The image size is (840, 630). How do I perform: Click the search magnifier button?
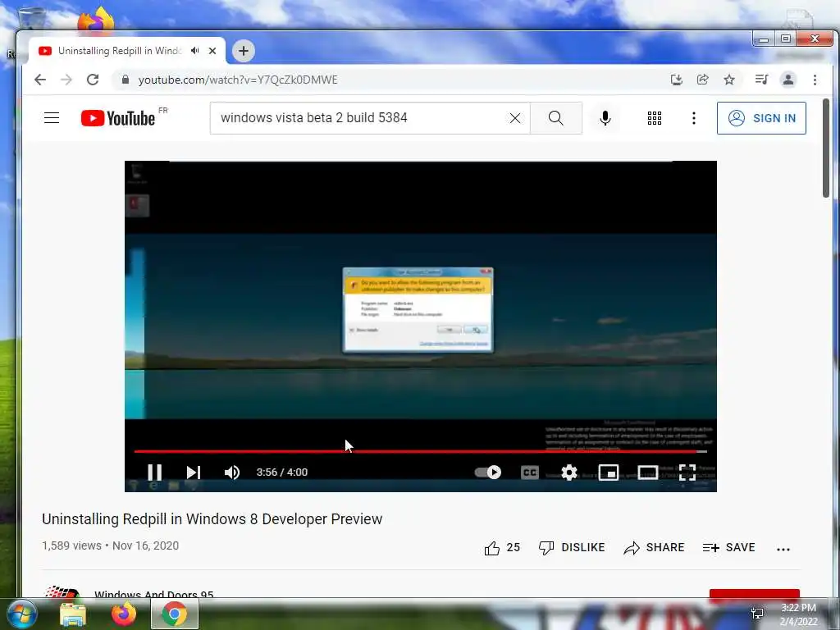(x=556, y=118)
